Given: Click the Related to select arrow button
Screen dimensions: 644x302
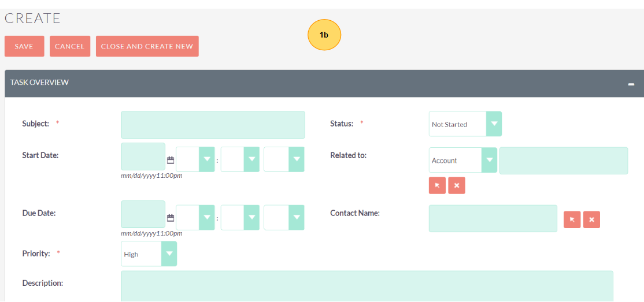Looking at the screenshot, I should point(437,185).
